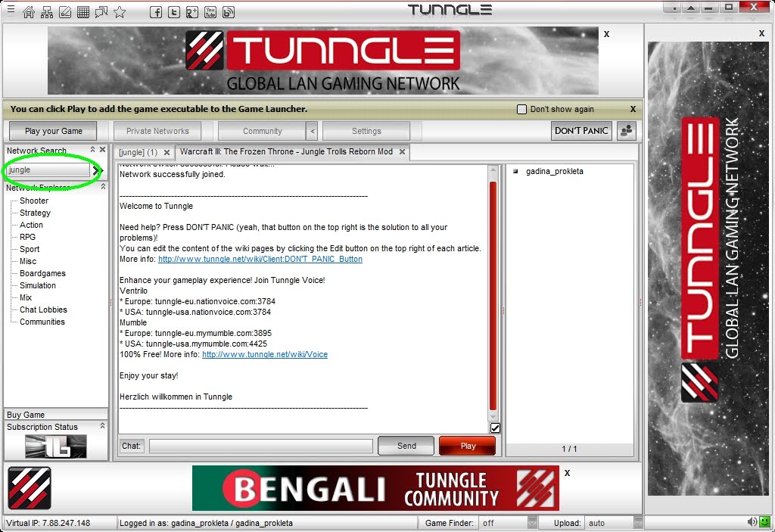The image size is (775, 532).
Task: Click the chat log red scrollbar
Action: (493, 295)
